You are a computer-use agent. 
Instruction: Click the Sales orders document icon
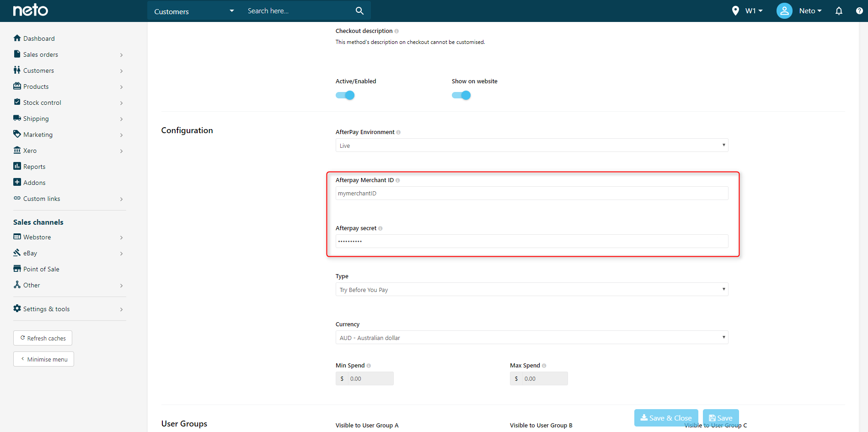click(x=17, y=54)
